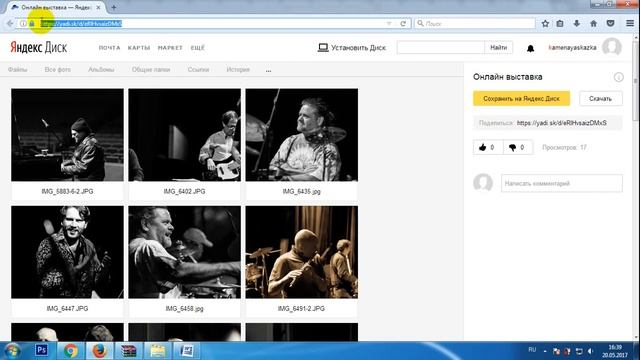Screen dimensions: 640x360
Task: Click the Firefox search box
Action: pyautogui.click(x=475, y=24)
